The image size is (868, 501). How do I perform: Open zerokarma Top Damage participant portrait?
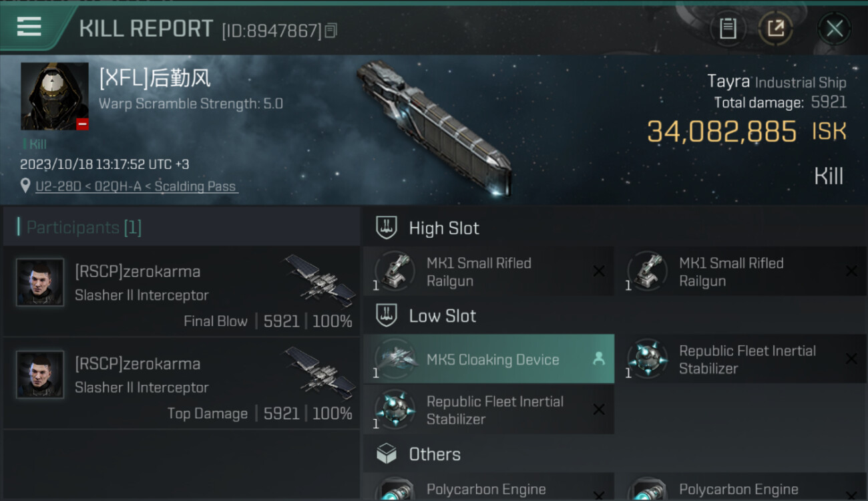tap(40, 375)
